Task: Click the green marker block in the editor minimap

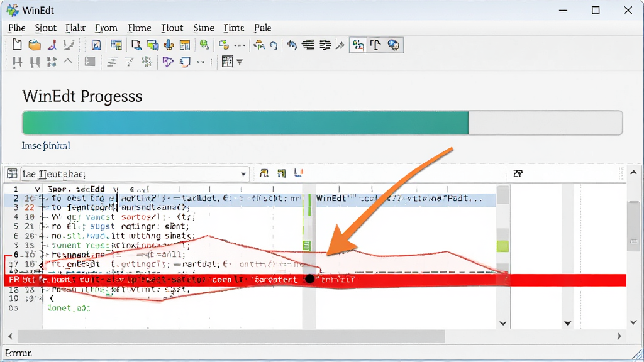Action: click(502, 246)
